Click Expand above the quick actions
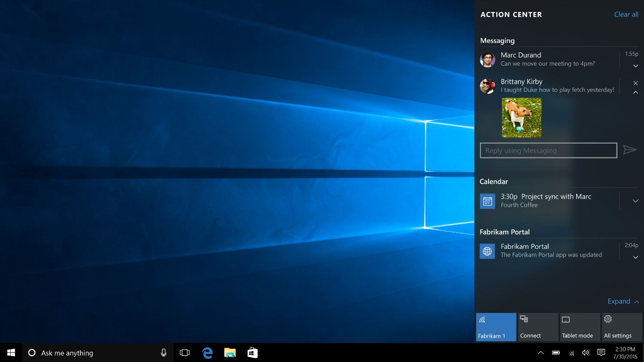This screenshot has height=362, width=644. 619,301
